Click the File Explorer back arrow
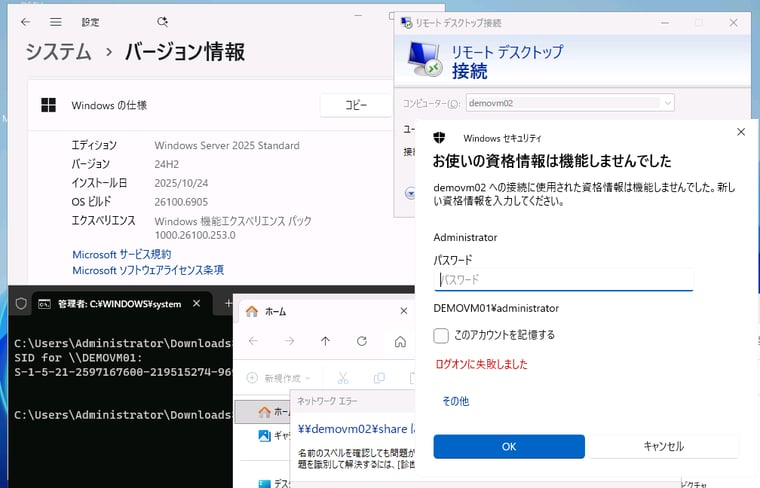The width and height of the screenshot is (760, 488). click(253, 341)
